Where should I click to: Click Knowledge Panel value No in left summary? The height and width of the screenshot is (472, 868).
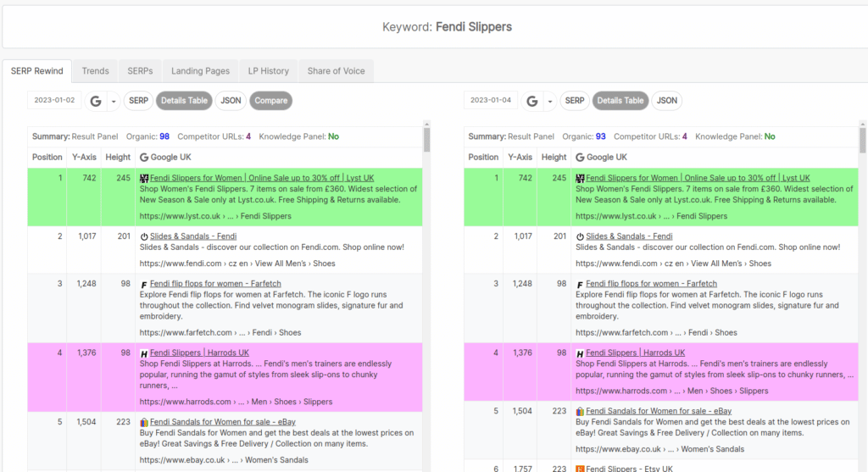[333, 136]
